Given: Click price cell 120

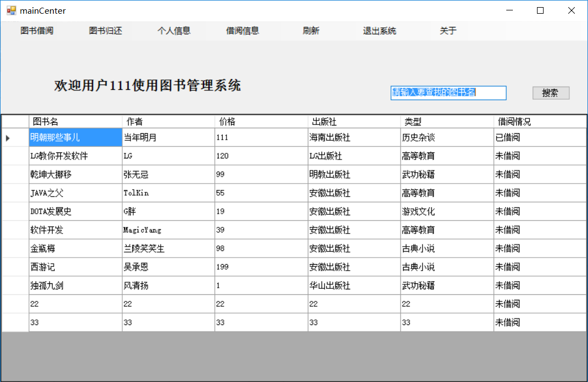Looking at the screenshot, I should (262, 156).
